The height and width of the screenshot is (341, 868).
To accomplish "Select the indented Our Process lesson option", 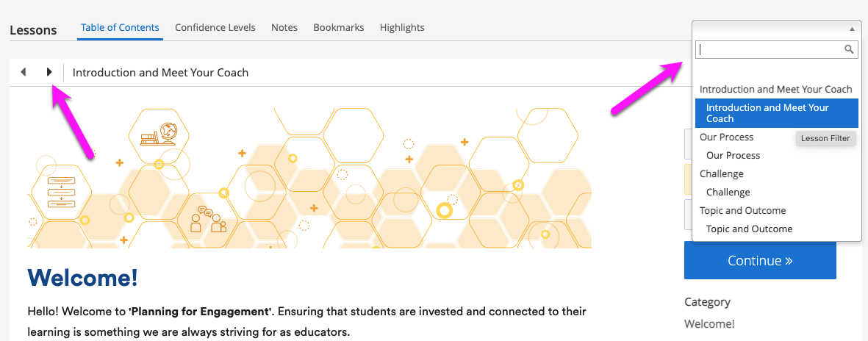I will pyautogui.click(x=733, y=155).
